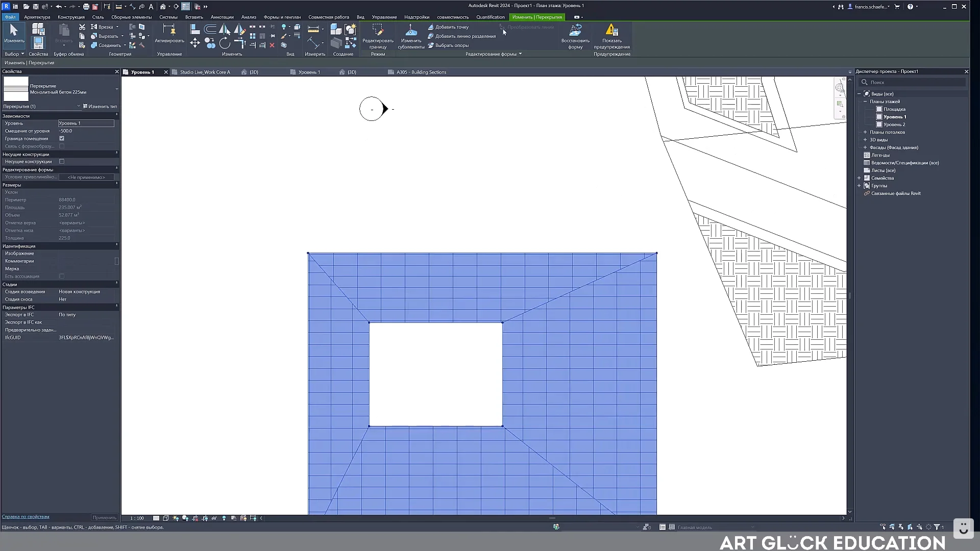Click the Help question mark icon

click(910, 7)
